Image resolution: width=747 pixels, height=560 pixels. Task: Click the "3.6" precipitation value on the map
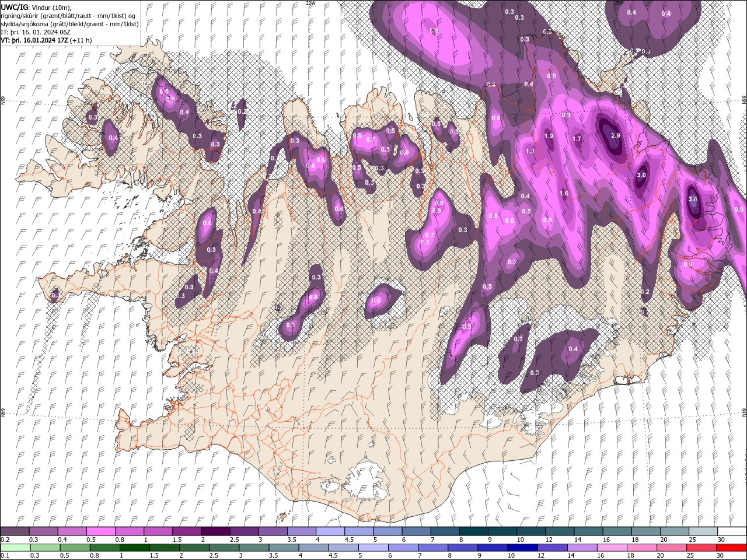(693, 199)
